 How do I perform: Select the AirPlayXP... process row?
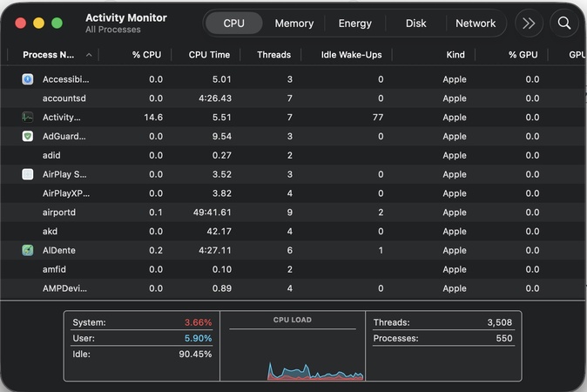[x=293, y=193]
